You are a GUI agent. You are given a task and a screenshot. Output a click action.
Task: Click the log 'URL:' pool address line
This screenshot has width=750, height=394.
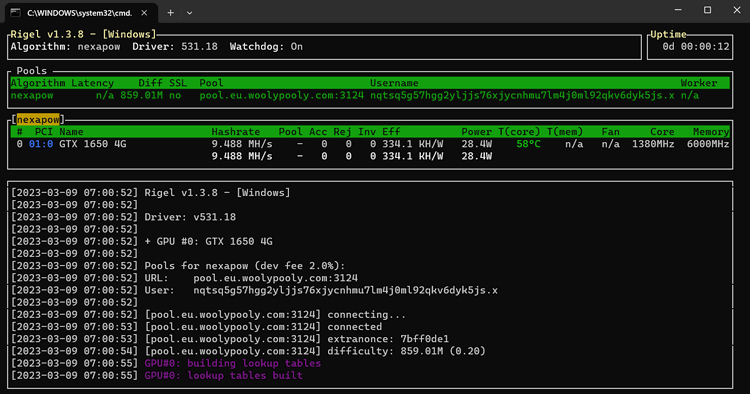(x=251, y=278)
